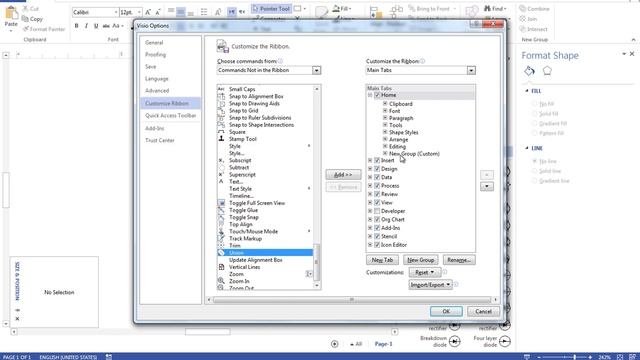Uncheck the Home tab checkbox
This screenshot has height=360, width=640.
point(377,95)
